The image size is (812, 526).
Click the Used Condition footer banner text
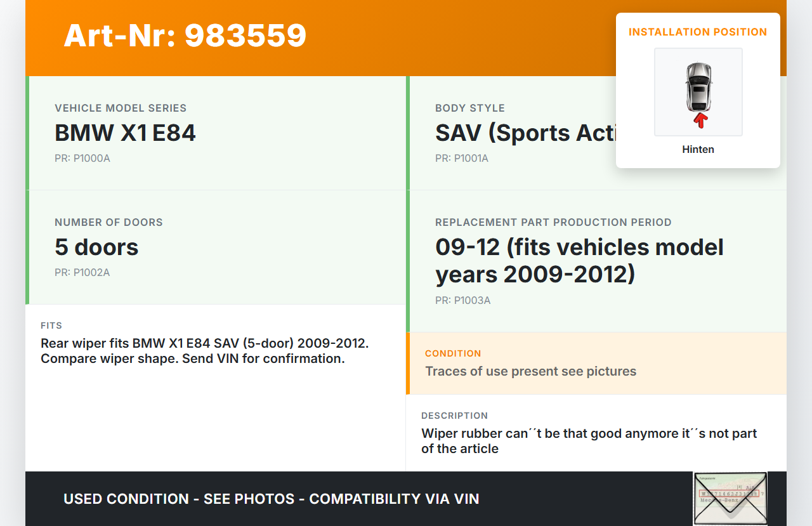coord(271,499)
